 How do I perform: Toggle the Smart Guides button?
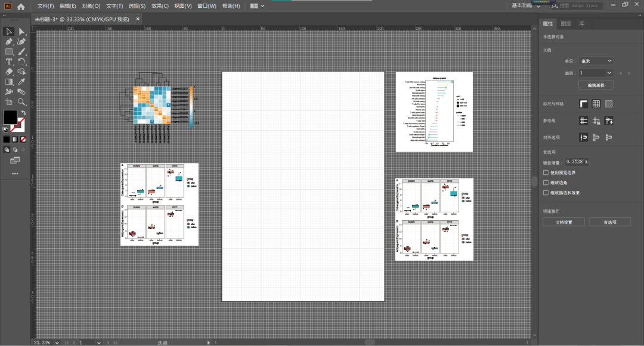(x=609, y=121)
